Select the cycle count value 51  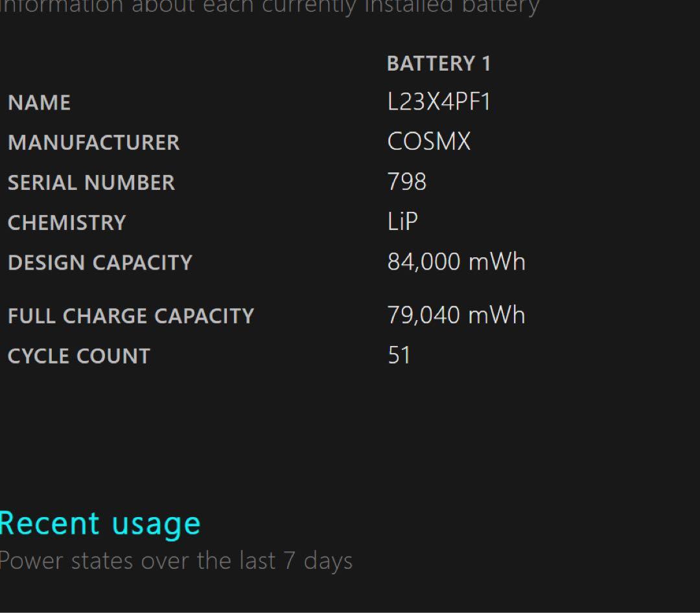pos(399,355)
